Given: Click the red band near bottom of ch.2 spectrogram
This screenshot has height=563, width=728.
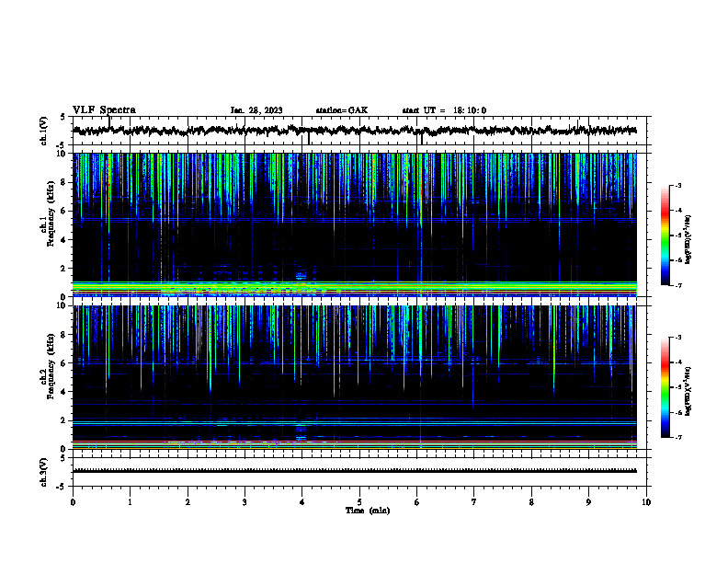Looking at the screenshot, I should pyautogui.click(x=354, y=442).
